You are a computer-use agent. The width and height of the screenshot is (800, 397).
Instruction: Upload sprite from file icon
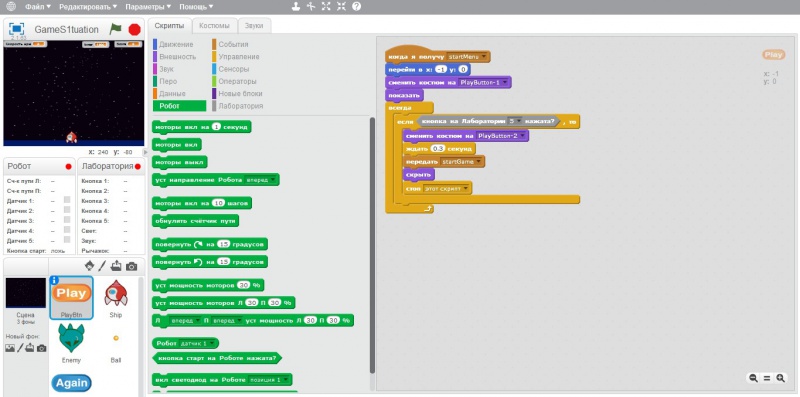pos(116,266)
